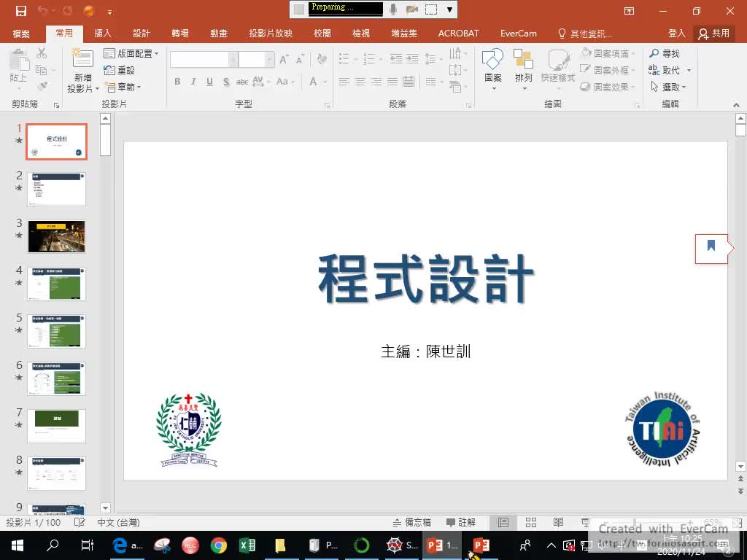Select slide 7 thumbnail

pyautogui.click(x=57, y=426)
